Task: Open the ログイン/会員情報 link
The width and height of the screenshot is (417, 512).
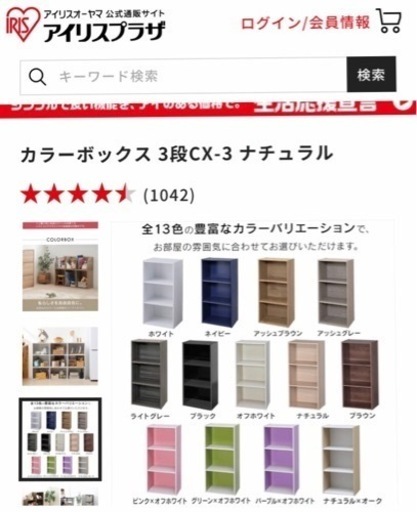Action: coord(305,23)
